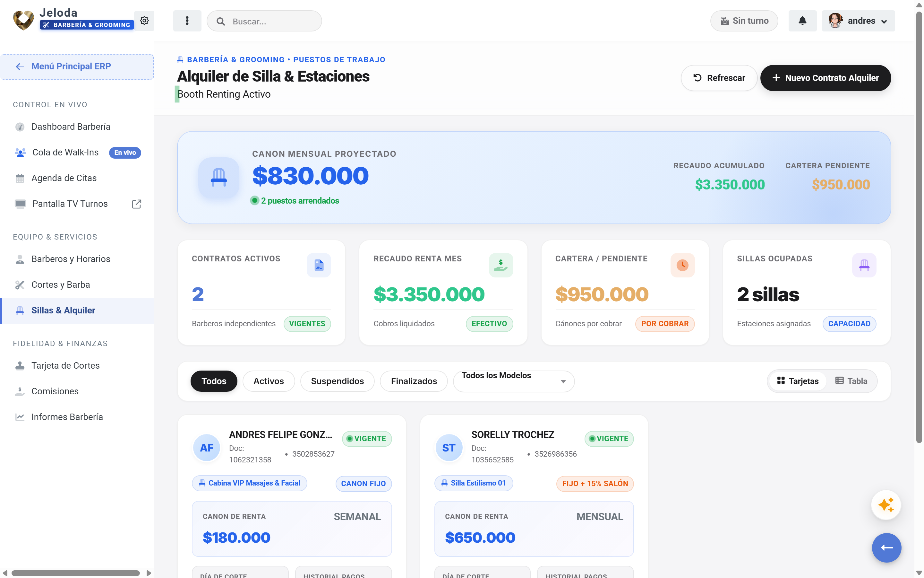924x578 pixels.
Task: Open Agenda de Citas
Action: click(77, 178)
